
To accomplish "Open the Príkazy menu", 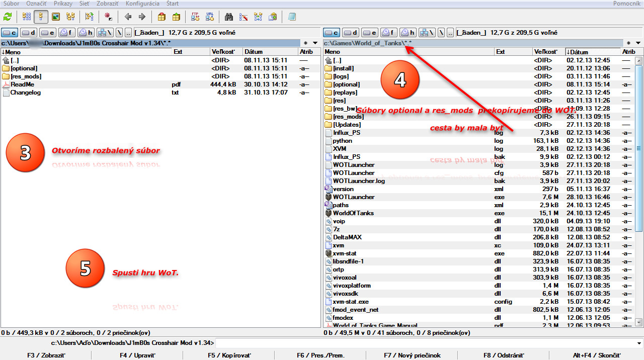I will coord(63,4).
